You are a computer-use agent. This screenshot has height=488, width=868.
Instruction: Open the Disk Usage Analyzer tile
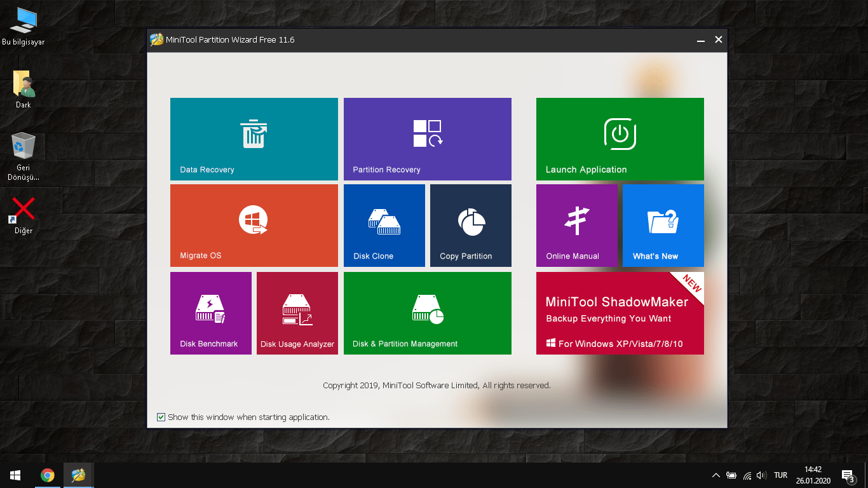(x=297, y=313)
